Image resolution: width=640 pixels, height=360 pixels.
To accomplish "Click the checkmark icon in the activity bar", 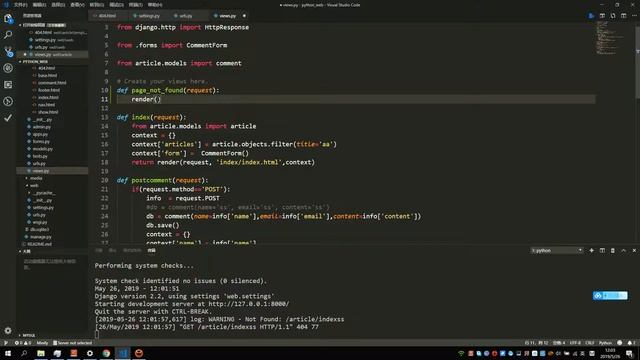I will 8,118.
